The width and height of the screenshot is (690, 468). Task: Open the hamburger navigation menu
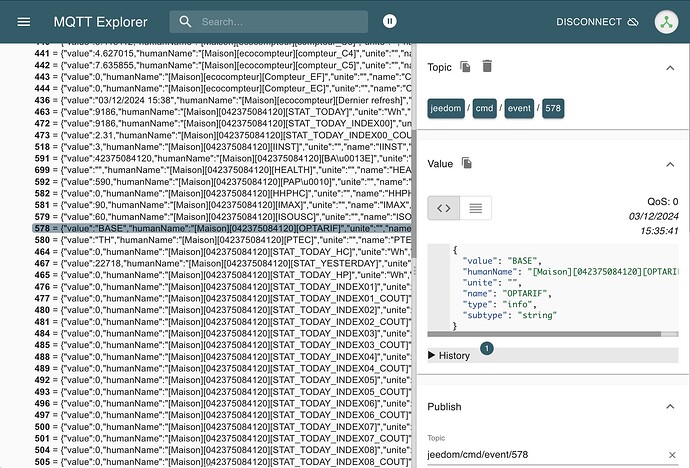24,21
